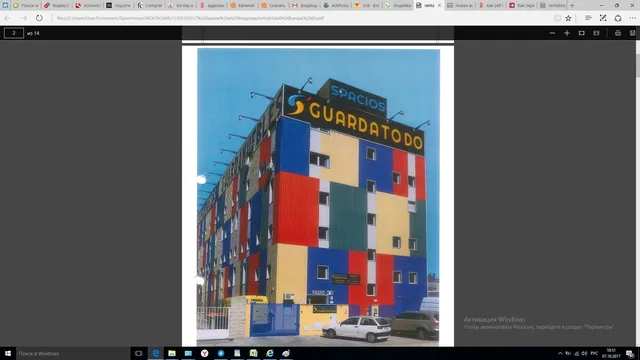Image resolution: width=640 pixels, height=360 pixels.
Task: Open the Excel icon on taskbar
Action: click(253, 353)
